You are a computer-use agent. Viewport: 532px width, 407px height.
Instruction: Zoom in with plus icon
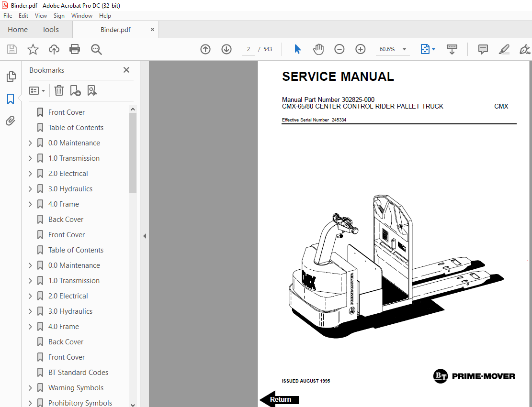[x=360, y=49]
